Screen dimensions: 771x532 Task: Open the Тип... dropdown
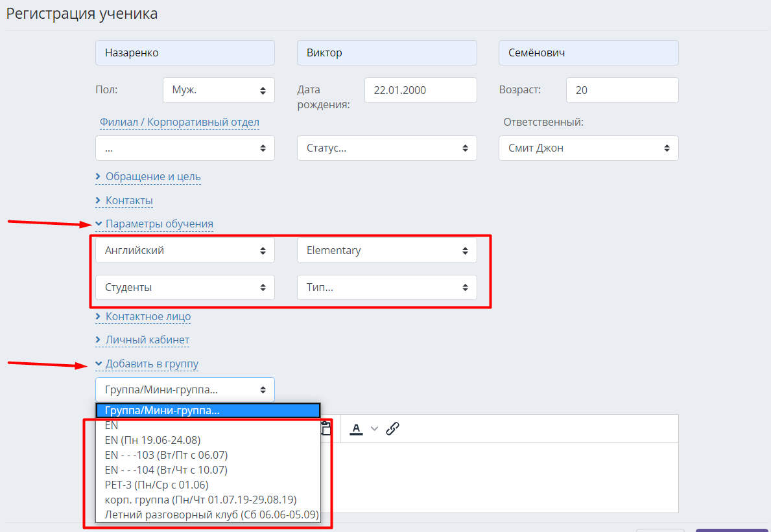coord(387,287)
